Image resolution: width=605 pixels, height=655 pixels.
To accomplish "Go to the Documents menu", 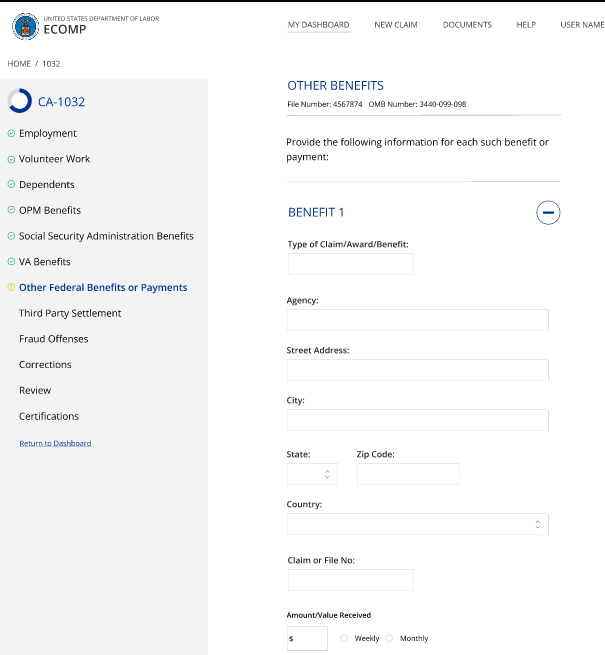I will (x=467, y=25).
